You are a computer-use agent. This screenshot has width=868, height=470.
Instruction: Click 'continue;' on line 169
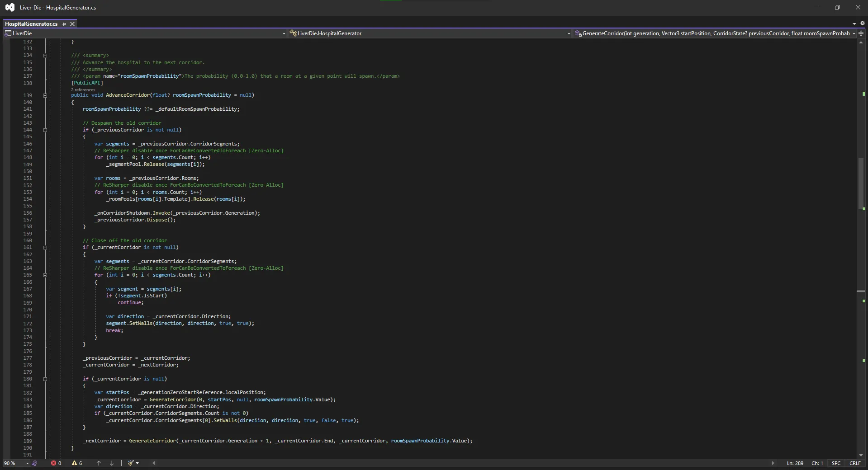[131, 303]
